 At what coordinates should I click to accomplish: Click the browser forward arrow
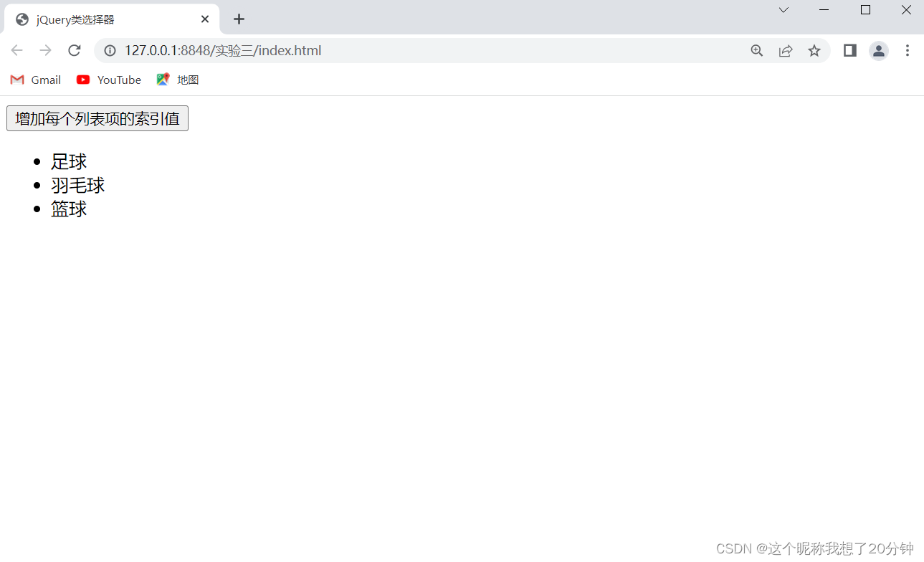coord(45,50)
